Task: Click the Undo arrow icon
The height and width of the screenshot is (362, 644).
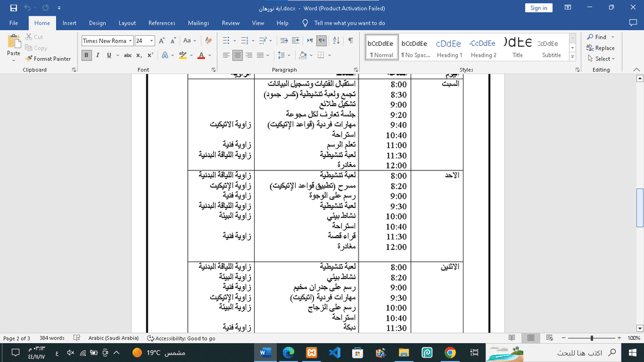Action: (x=28, y=8)
